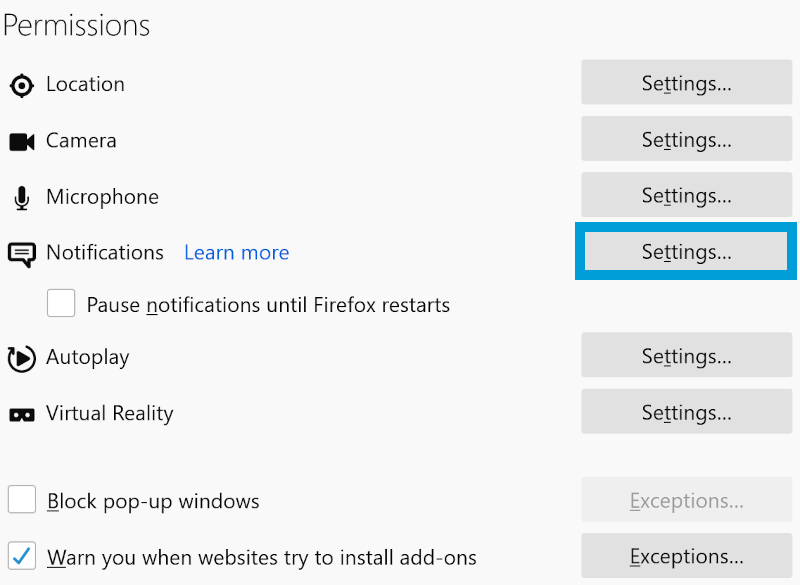This screenshot has height=585, width=800.
Task: Open Location permission Settings
Action: pyautogui.click(x=686, y=83)
